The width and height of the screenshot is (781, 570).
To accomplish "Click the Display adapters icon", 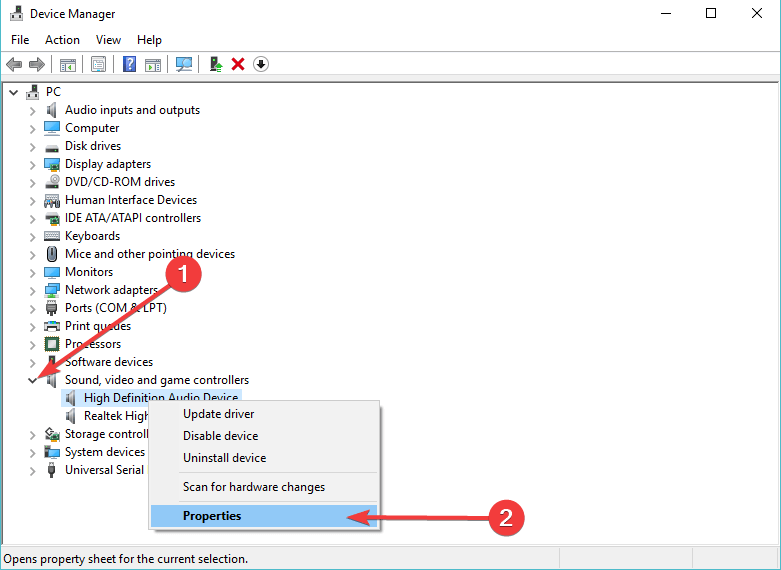I will (x=52, y=164).
